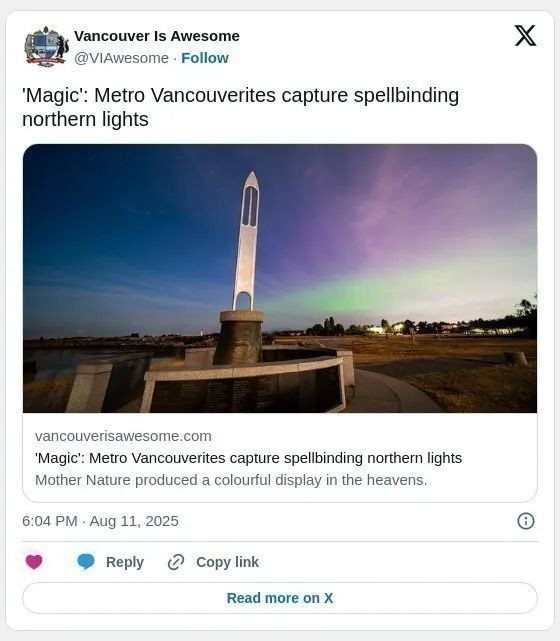Open Read more on X
The width and height of the screenshot is (560, 641).
click(x=280, y=598)
